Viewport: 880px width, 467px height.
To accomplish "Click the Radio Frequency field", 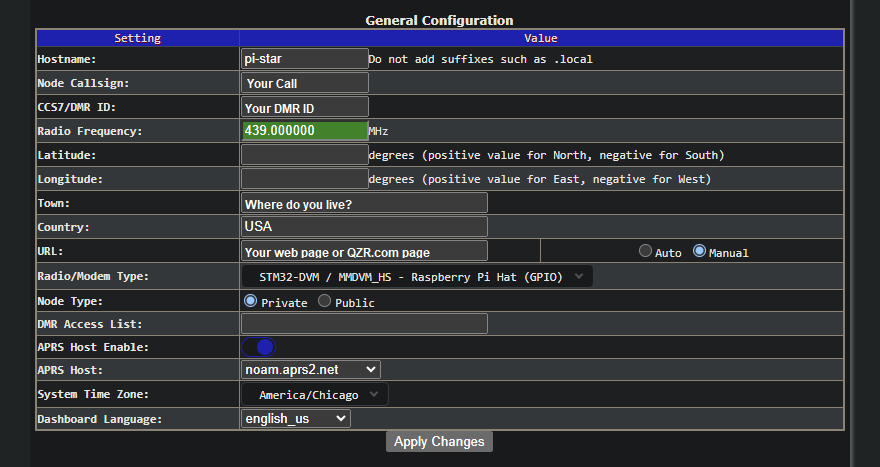I will point(305,131).
